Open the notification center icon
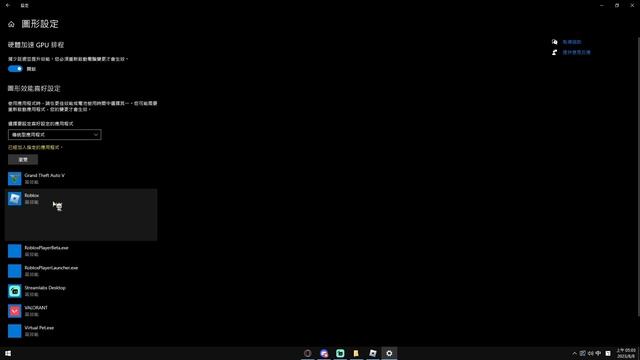The width and height of the screenshot is (640, 360). click(608, 353)
